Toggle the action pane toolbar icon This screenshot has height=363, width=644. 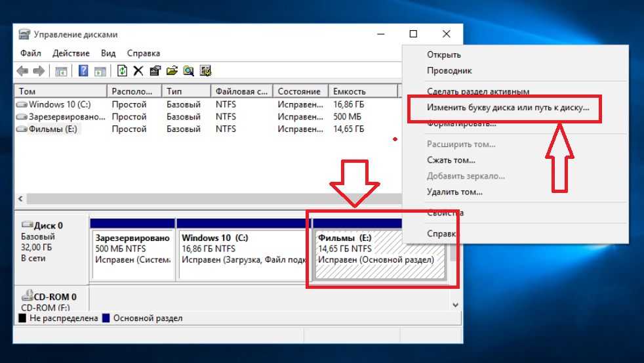(x=100, y=71)
